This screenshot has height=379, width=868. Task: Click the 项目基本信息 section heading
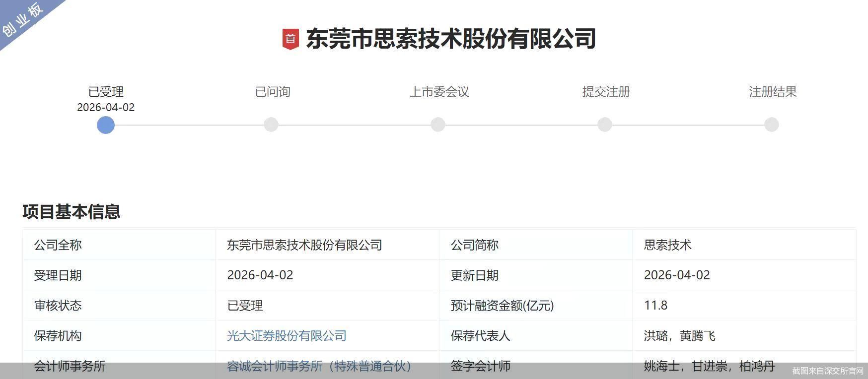72,211
